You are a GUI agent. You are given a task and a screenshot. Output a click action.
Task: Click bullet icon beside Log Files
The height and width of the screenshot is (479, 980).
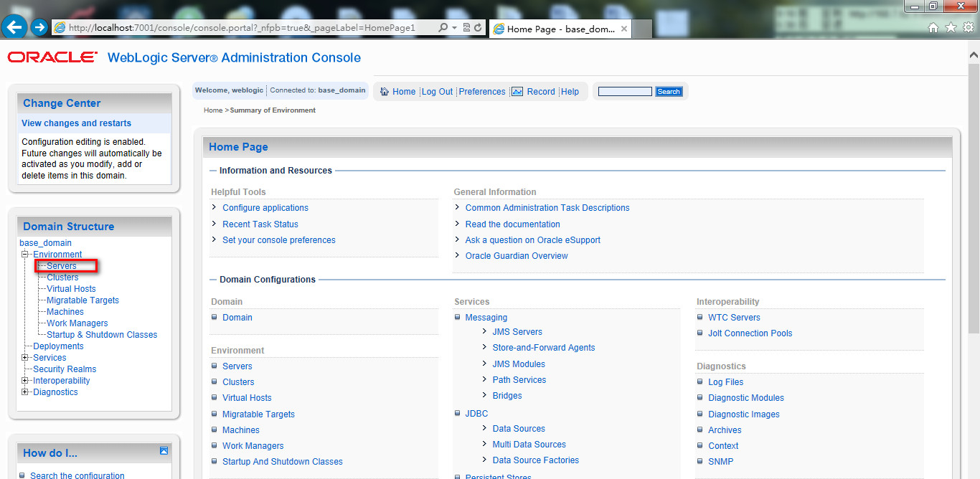click(701, 381)
